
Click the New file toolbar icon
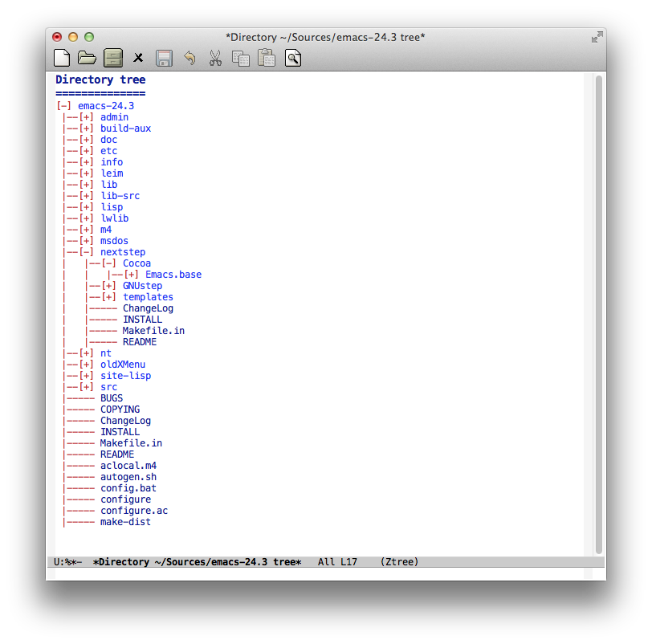(x=62, y=58)
